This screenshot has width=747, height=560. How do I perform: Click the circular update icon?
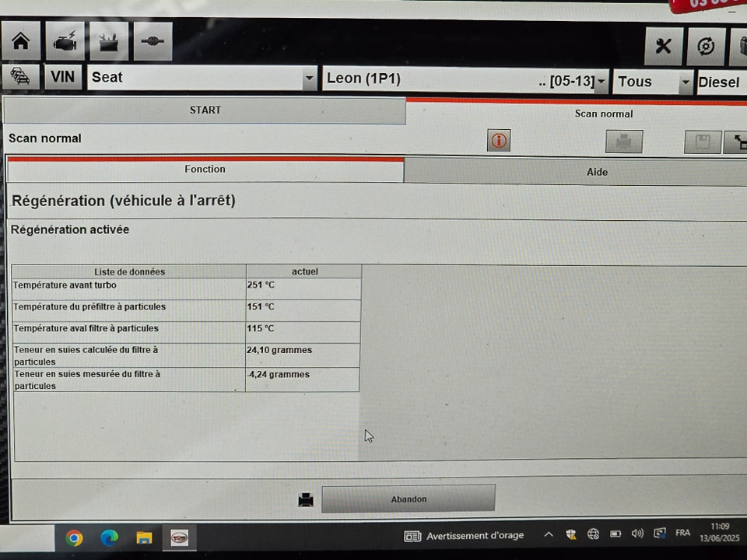point(706,46)
